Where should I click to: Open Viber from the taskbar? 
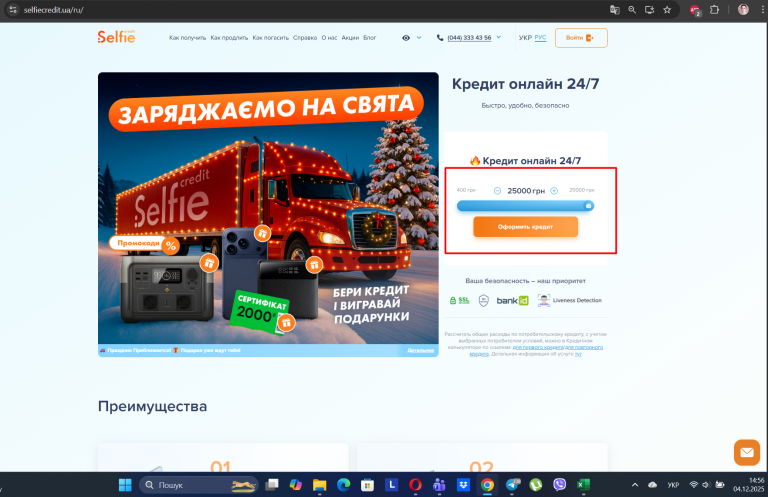click(x=559, y=485)
